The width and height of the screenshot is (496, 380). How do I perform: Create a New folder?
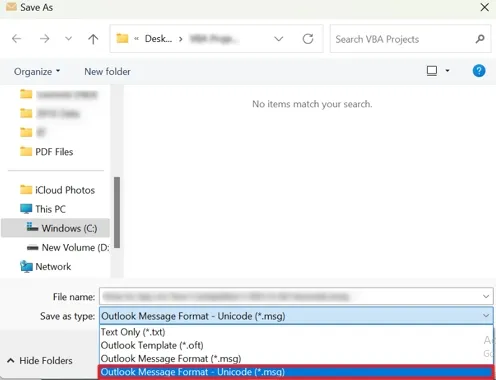[x=107, y=71]
